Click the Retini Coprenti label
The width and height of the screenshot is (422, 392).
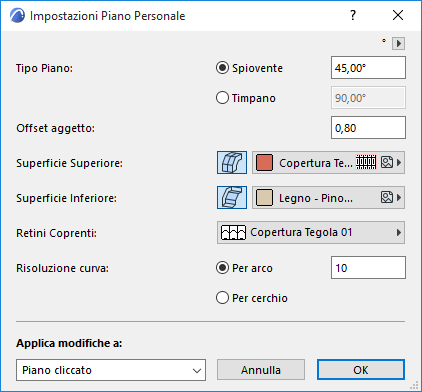tap(56, 233)
